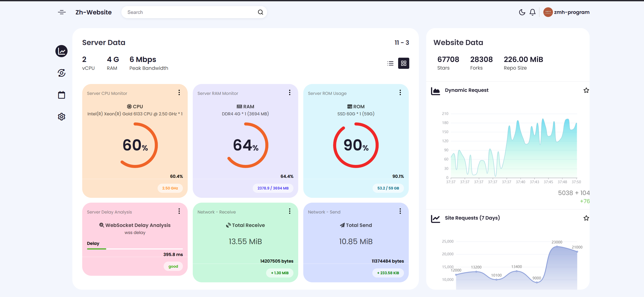Viewport: 644px width, 297px height.
Task: Open Server CPU Monitor options menu
Action: (x=179, y=93)
